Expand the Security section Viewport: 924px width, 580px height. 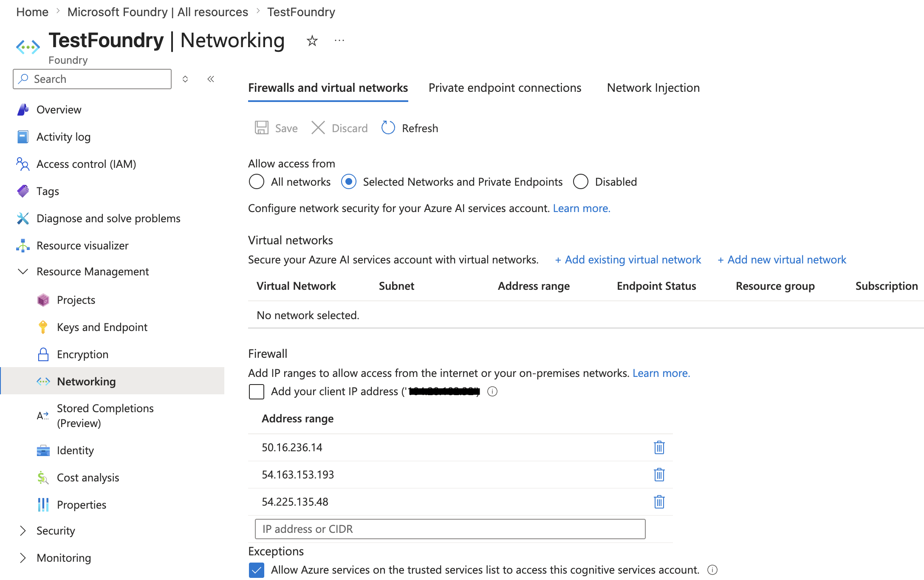coord(23,531)
